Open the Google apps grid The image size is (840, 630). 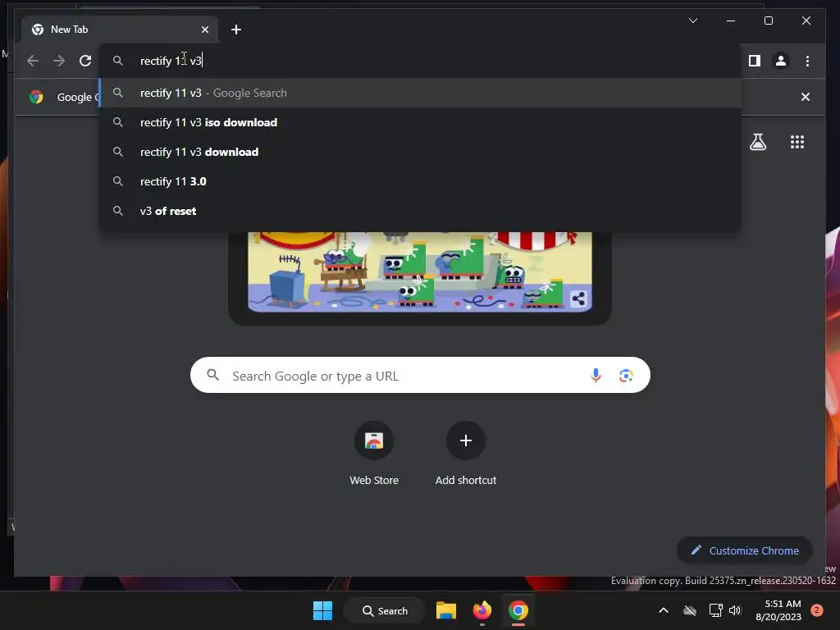point(797,142)
